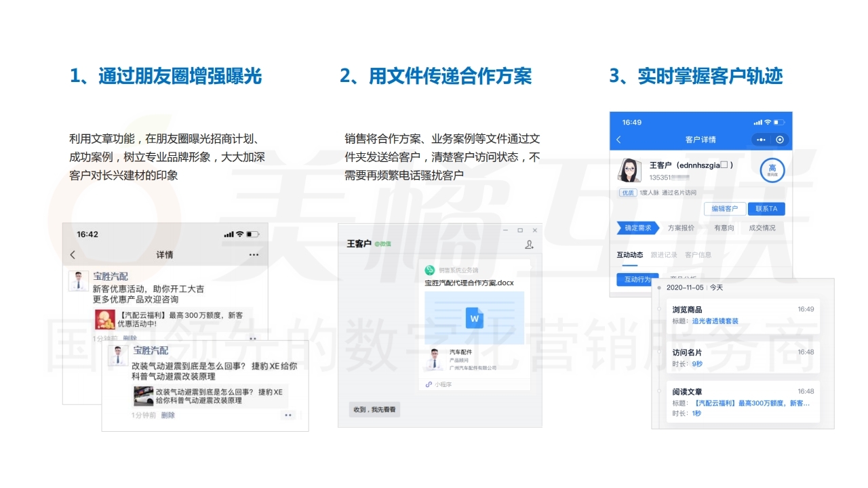This screenshot has height=488, width=868.
Task: Select the 成交情况 stage step
Action: (762, 228)
